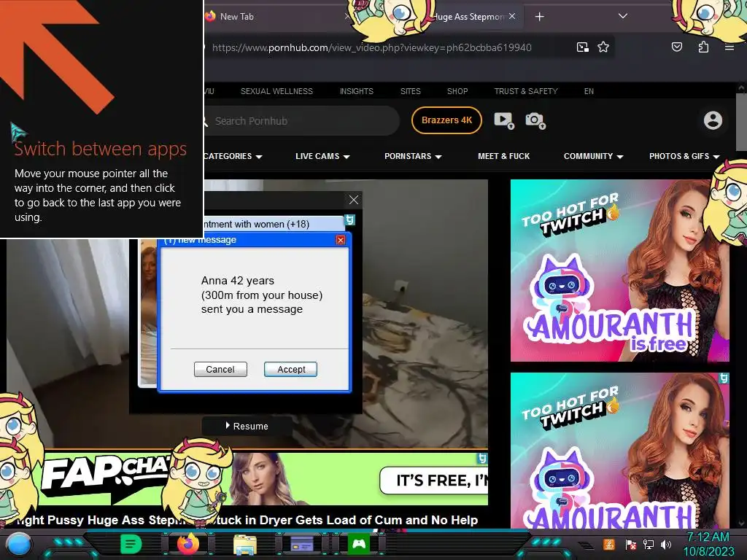Open the lower Amouranth ad banner
The image size is (747, 560).
click(x=620, y=451)
